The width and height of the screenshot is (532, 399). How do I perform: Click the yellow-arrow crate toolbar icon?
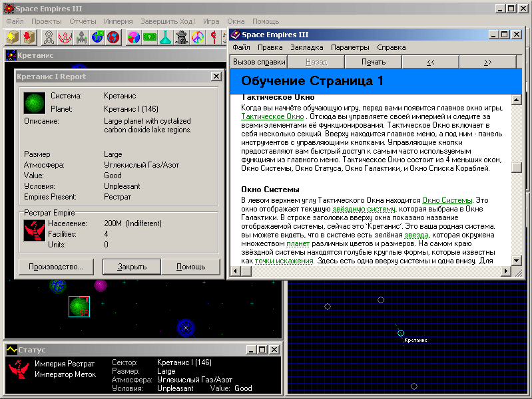[13, 37]
